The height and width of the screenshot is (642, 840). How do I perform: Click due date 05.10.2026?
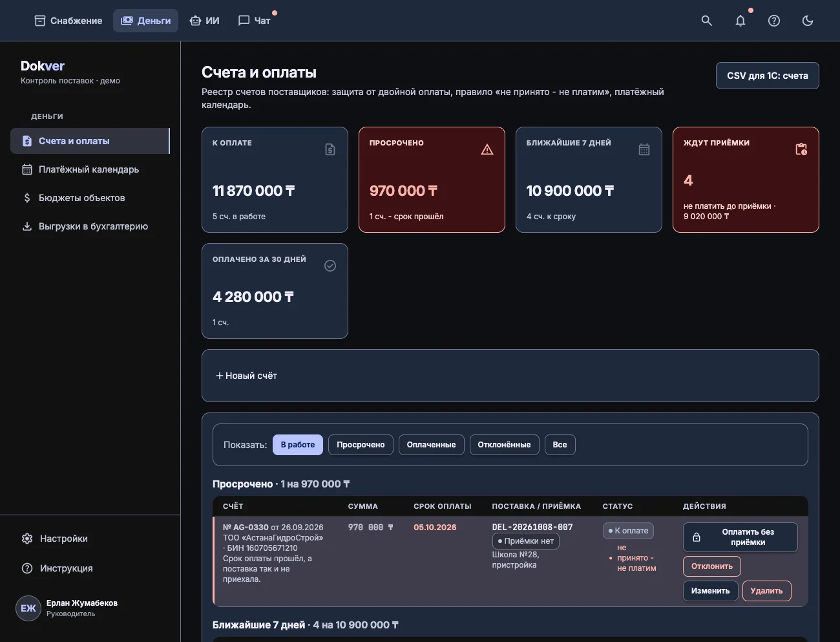coord(435,528)
